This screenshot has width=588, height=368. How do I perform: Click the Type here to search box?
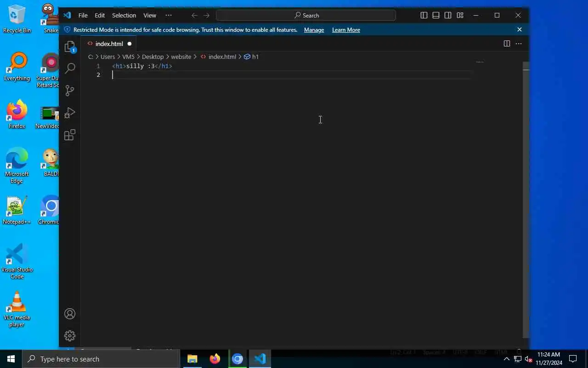[x=101, y=359]
